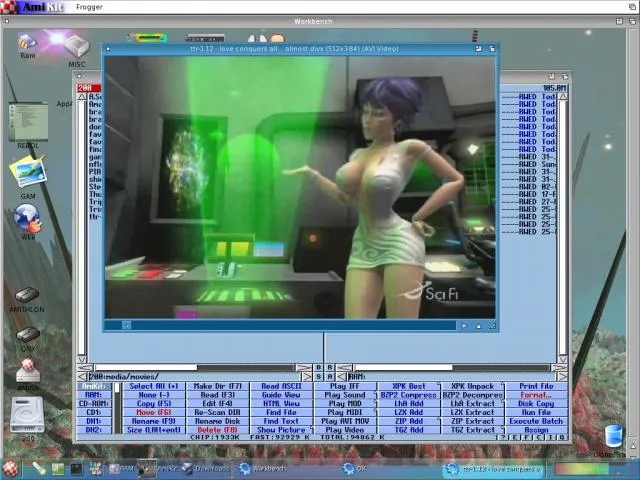Click the left file list horizontal scrollbar

pyautogui.click(x=200, y=367)
